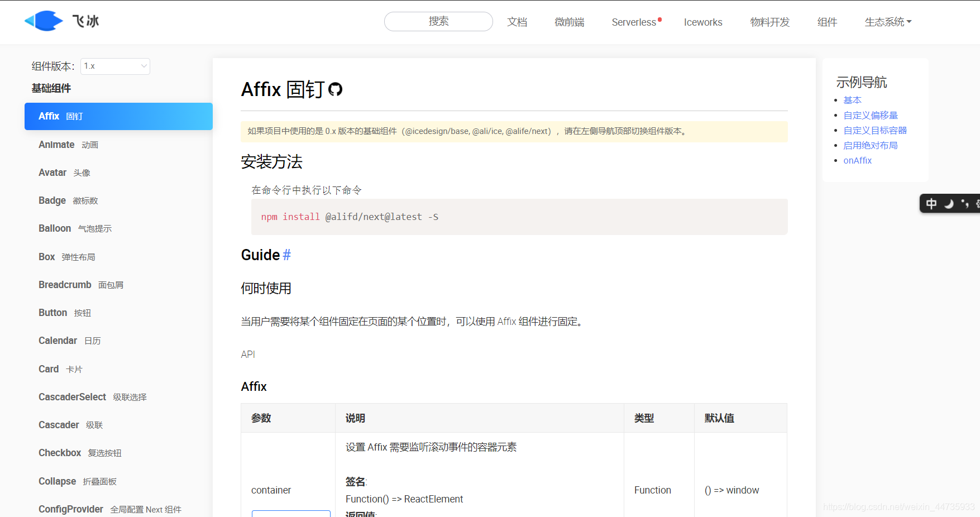980x517 pixels.
Task: Navigate to Iceworks
Action: point(703,22)
